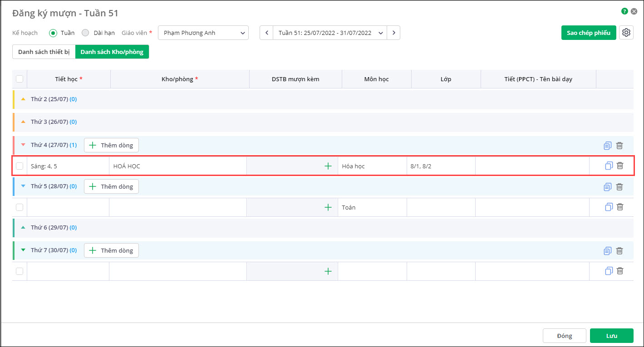Open the Giáo viên dropdown Phạm Phương Anh
The image size is (644, 347).
(x=203, y=33)
